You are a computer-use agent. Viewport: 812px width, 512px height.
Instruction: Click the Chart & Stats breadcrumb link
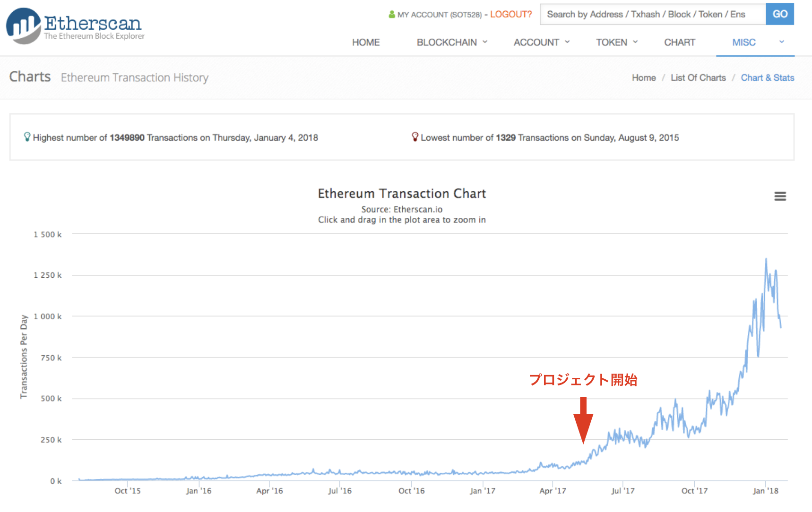click(767, 78)
